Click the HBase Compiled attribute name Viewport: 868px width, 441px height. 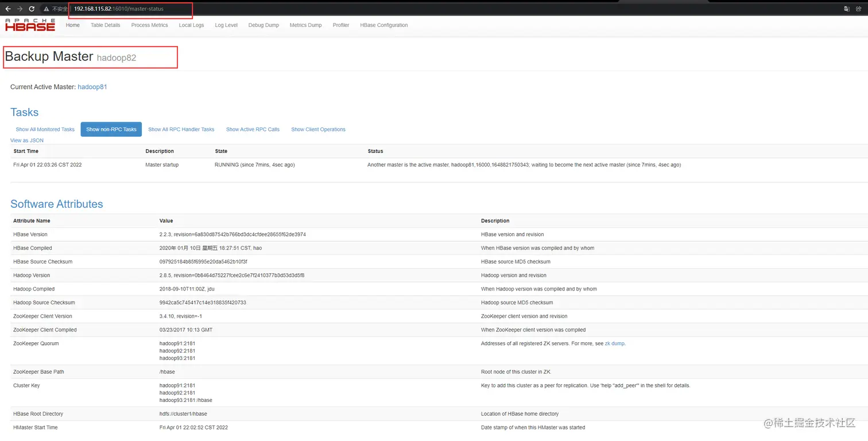[33, 248]
